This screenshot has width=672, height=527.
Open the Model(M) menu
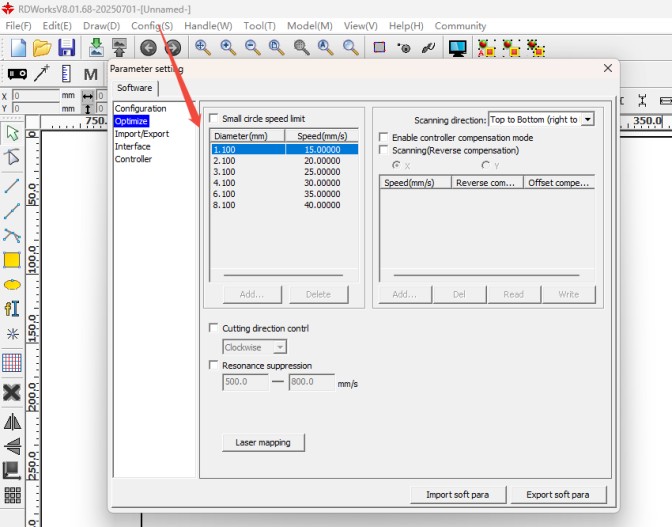pyautogui.click(x=309, y=26)
